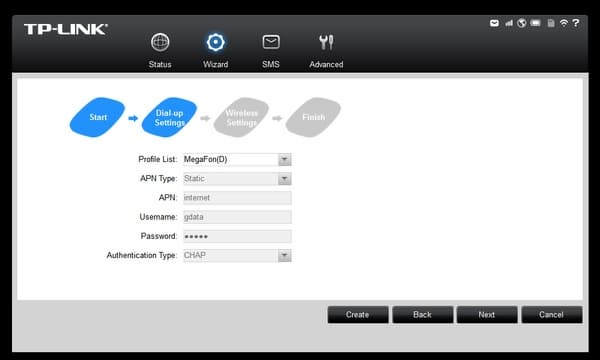This screenshot has width=600, height=360.
Task: Cancel the wizard
Action: 552,314
